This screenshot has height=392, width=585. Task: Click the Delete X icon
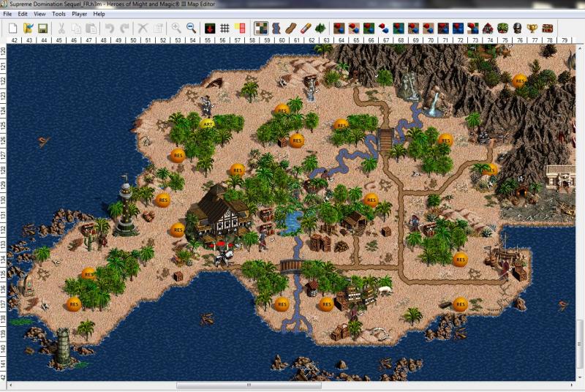pos(143,29)
